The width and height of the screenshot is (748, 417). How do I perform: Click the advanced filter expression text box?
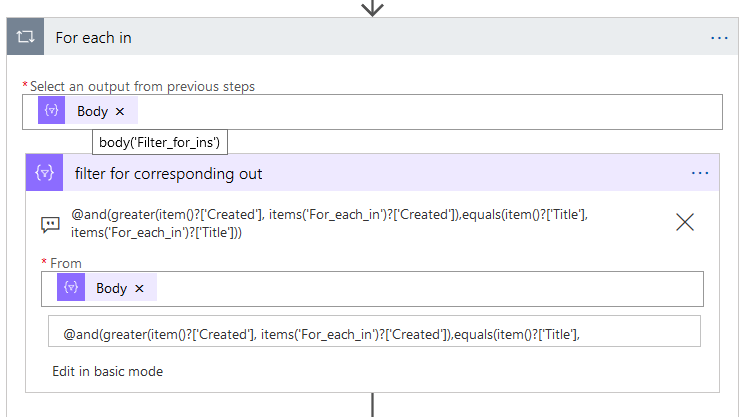(374, 334)
